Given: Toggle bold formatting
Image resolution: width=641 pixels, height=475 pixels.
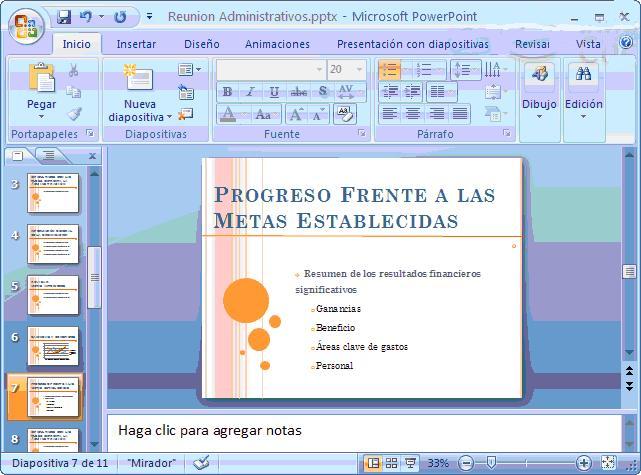Looking at the screenshot, I should point(228,92).
